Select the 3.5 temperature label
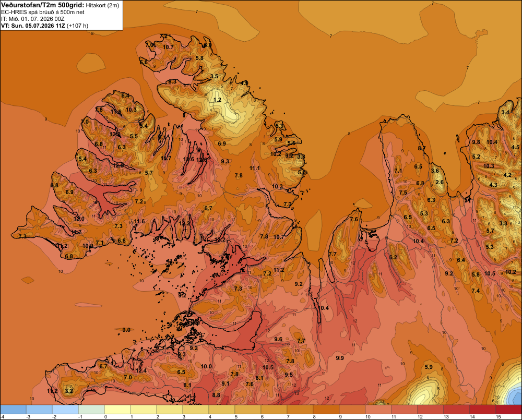 point(214,76)
